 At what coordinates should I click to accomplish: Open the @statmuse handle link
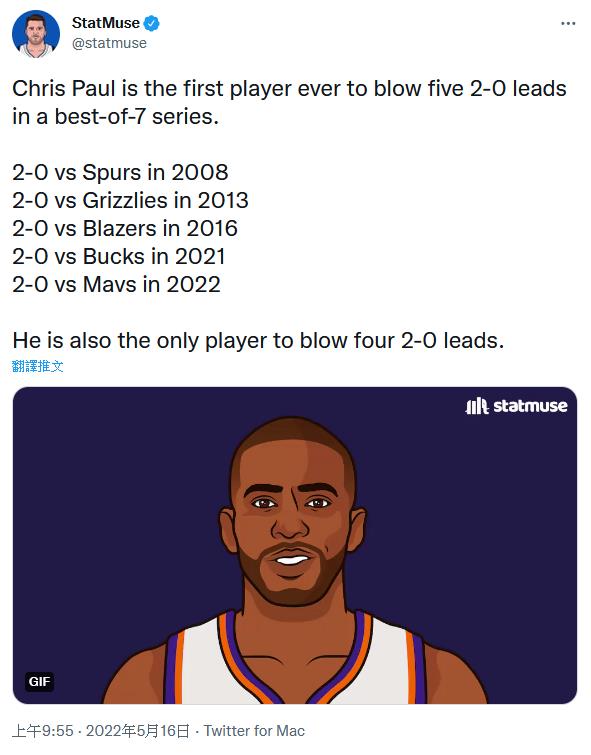pyautogui.click(x=109, y=43)
